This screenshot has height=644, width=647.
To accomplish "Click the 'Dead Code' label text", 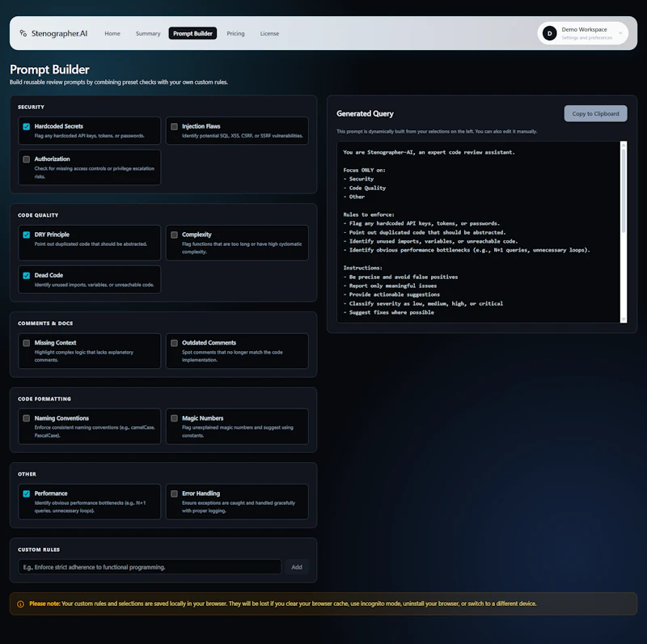I will point(49,275).
